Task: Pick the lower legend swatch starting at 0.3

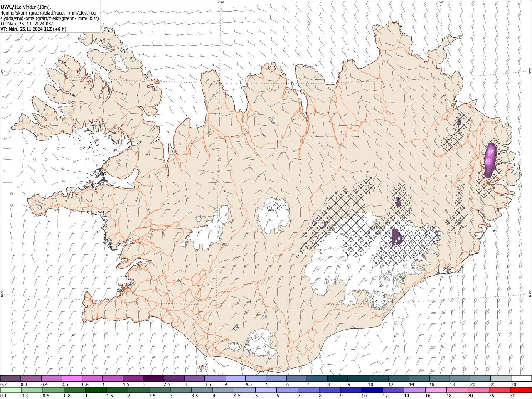Action: (31, 390)
